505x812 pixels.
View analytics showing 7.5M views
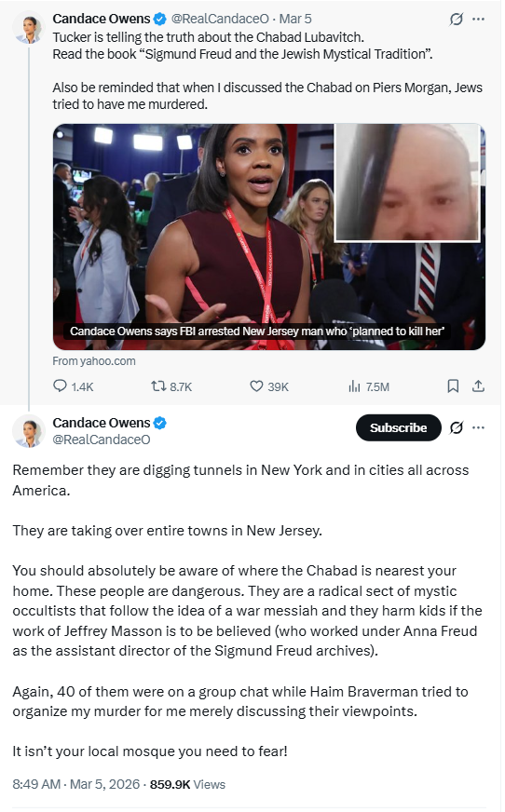(x=369, y=386)
